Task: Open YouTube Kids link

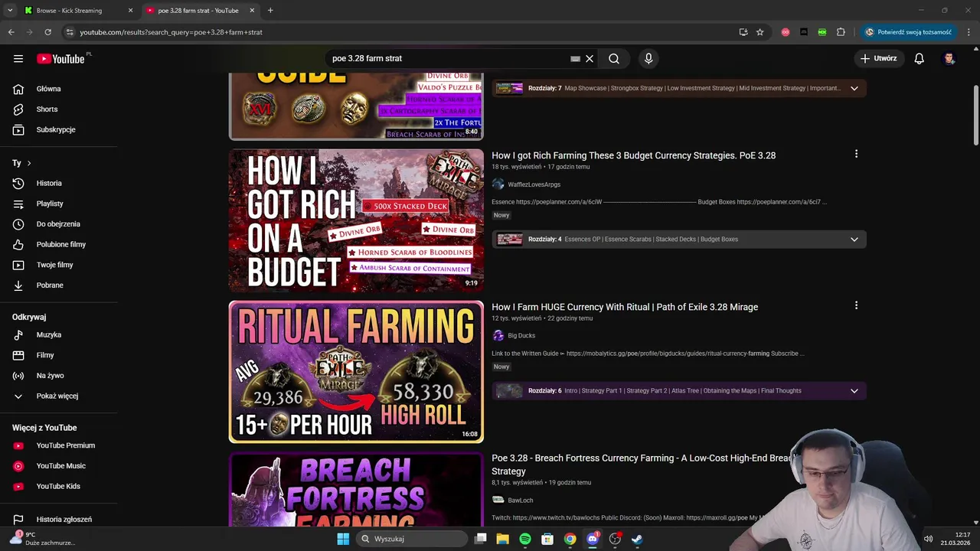Action: coord(58,486)
